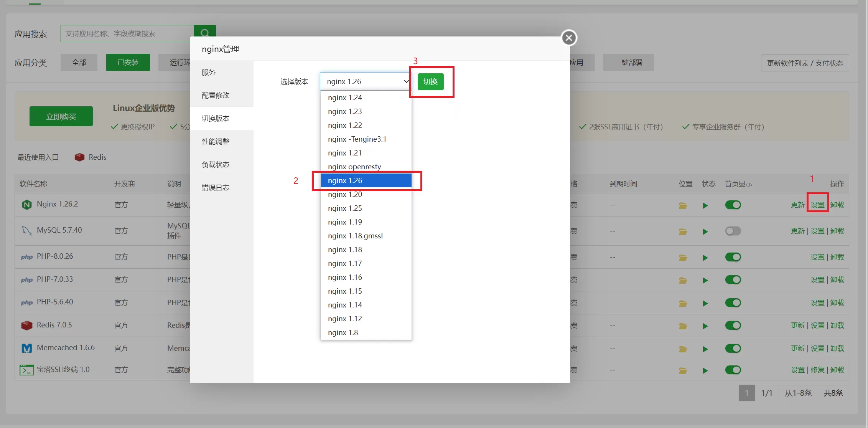This screenshot has width=868, height=428.
Task: Click the green 切换 button
Action: point(430,81)
